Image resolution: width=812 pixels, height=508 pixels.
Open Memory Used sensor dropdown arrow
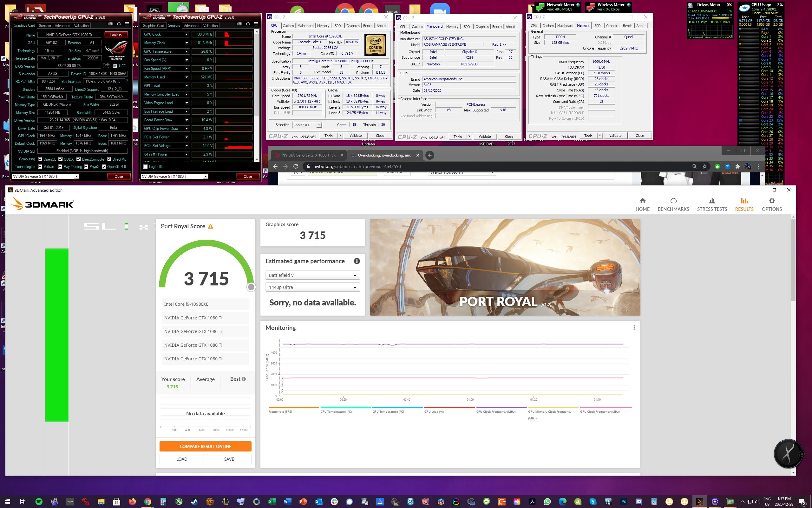[187, 77]
